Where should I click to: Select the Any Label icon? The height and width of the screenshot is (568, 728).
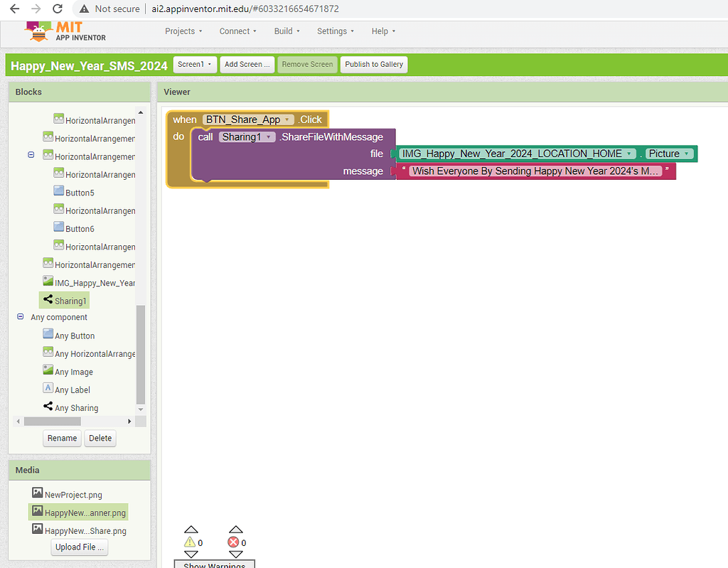coord(48,389)
